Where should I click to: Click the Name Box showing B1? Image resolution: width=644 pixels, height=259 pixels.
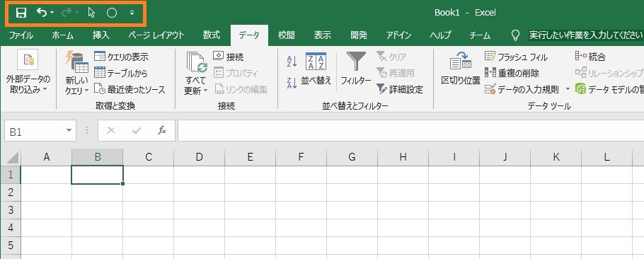click(x=34, y=132)
